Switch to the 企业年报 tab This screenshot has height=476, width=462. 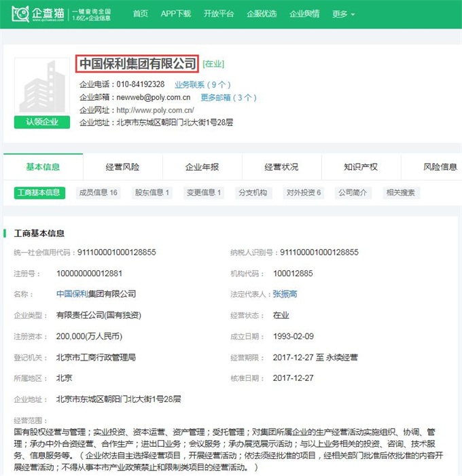202,167
